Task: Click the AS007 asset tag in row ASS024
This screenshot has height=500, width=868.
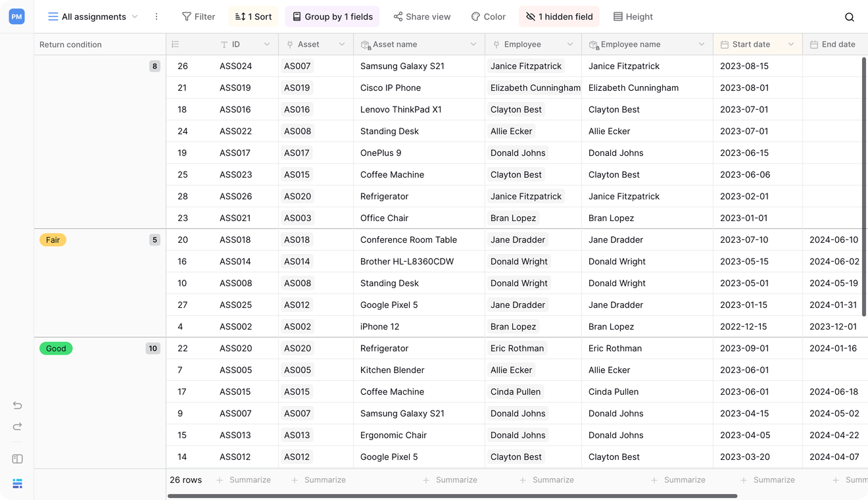Action: point(297,66)
